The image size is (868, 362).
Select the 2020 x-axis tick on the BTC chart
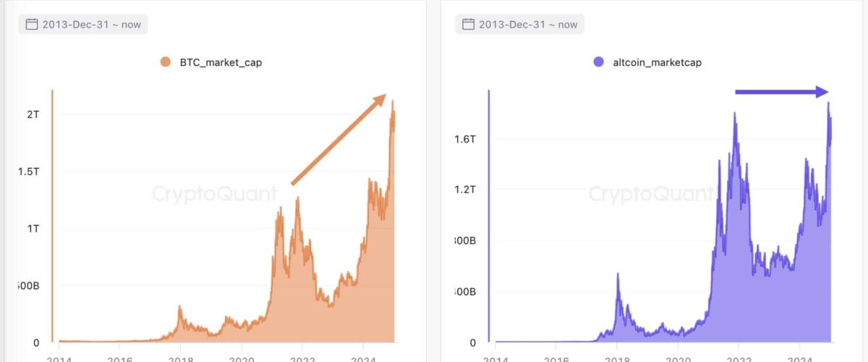tap(243, 358)
